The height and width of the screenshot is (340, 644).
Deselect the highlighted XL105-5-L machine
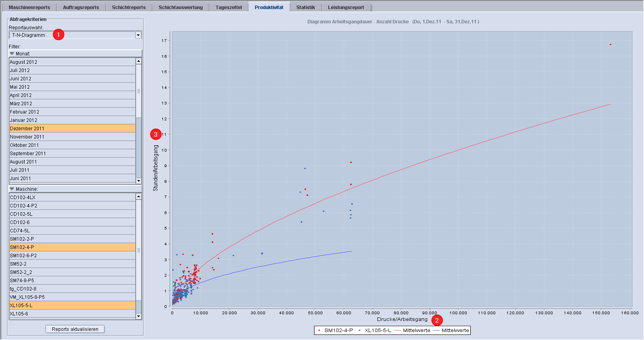click(x=21, y=306)
